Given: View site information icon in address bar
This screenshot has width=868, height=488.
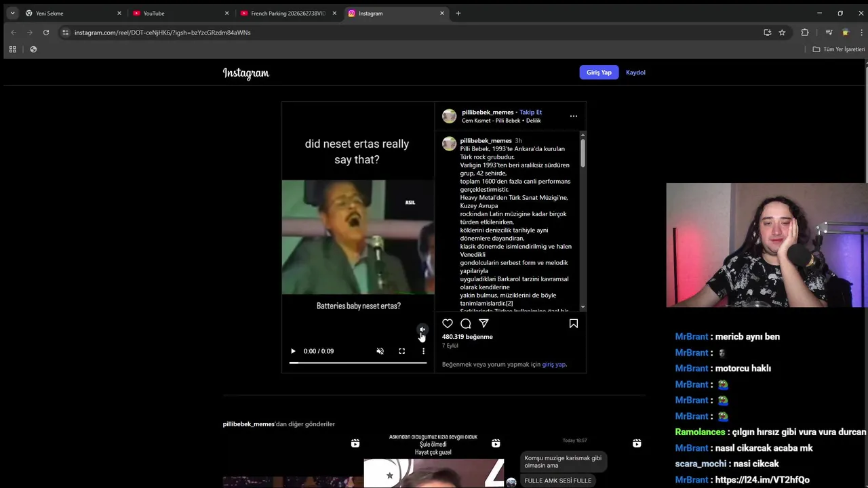Looking at the screenshot, I should point(65,32).
